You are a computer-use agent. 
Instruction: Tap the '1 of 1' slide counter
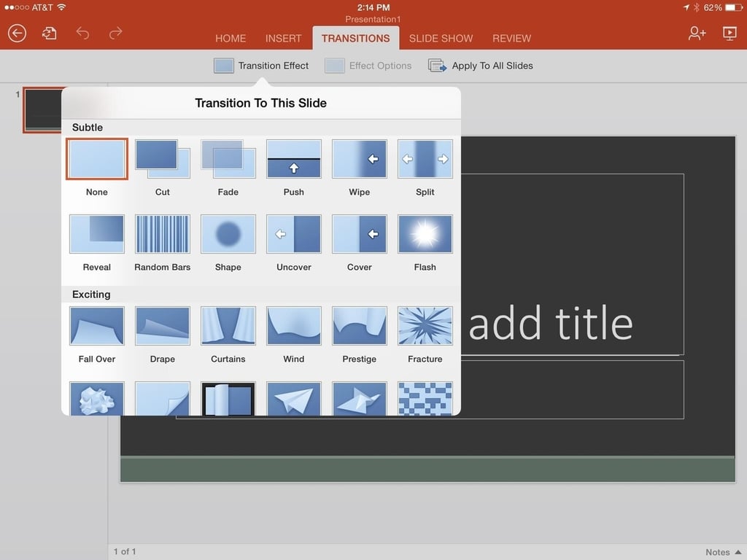click(x=125, y=551)
